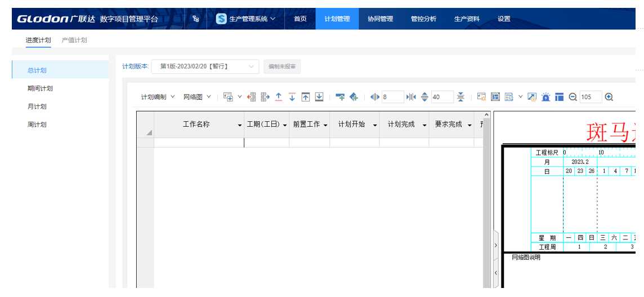Click the right-pointing panel splitter arrow
This screenshot has width=644, height=297.
pyautogui.click(x=496, y=245)
